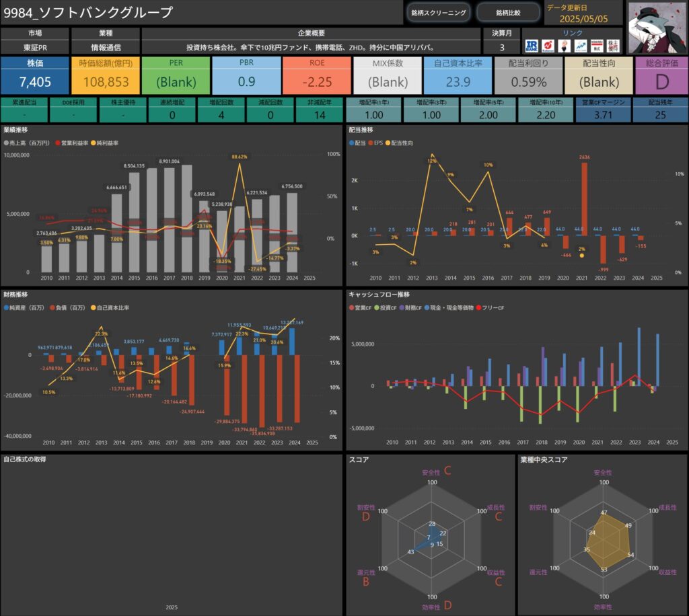Click the purple 財務CF legend marker
Viewport: 689px width, 616px height.
point(402,308)
